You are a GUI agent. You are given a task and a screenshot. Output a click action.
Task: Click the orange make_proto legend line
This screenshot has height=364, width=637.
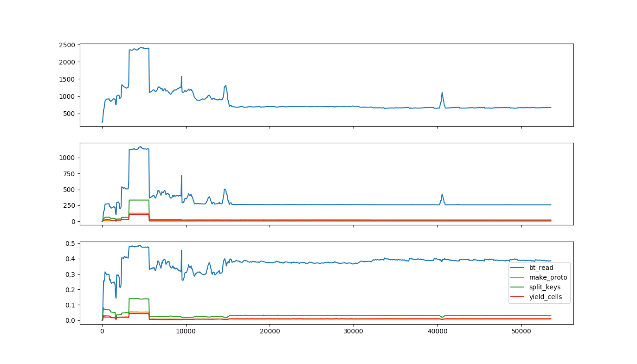pos(518,277)
